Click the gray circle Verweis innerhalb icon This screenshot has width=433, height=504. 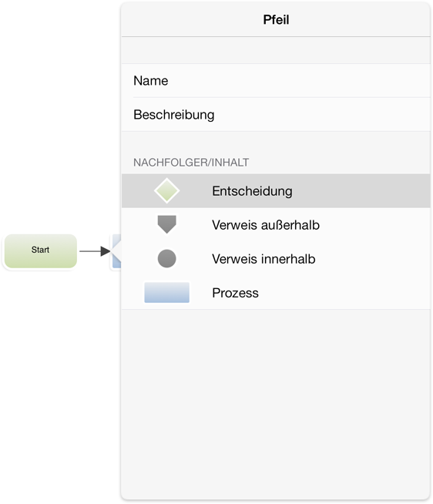pos(167,258)
